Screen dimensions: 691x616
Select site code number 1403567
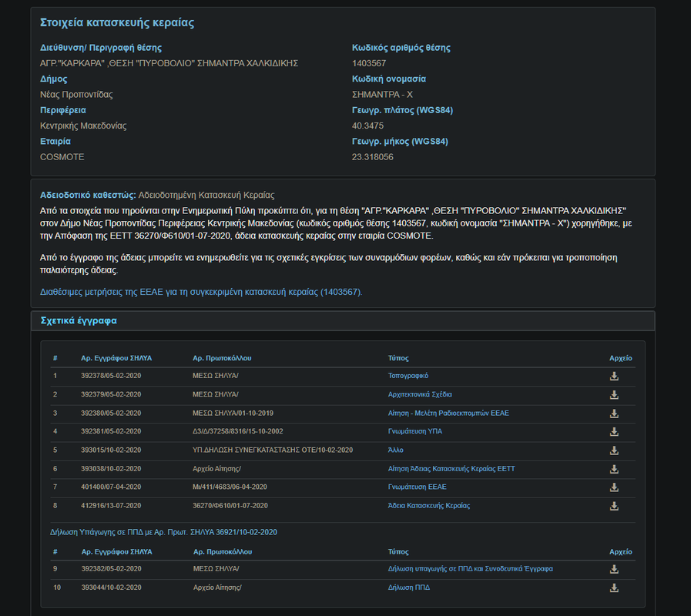coord(369,63)
